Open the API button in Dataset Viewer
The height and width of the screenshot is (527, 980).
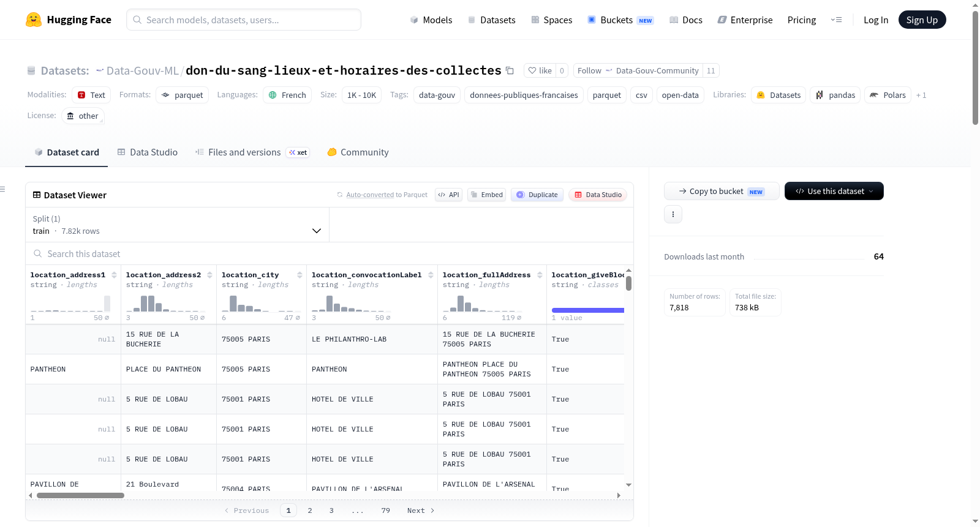pyautogui.click(x=448, y=195)
